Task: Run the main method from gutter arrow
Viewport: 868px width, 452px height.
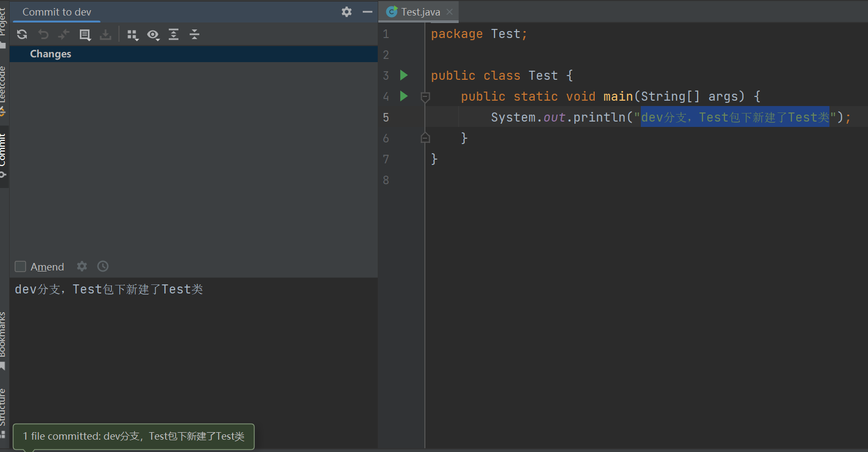Action: pos(404,96)
